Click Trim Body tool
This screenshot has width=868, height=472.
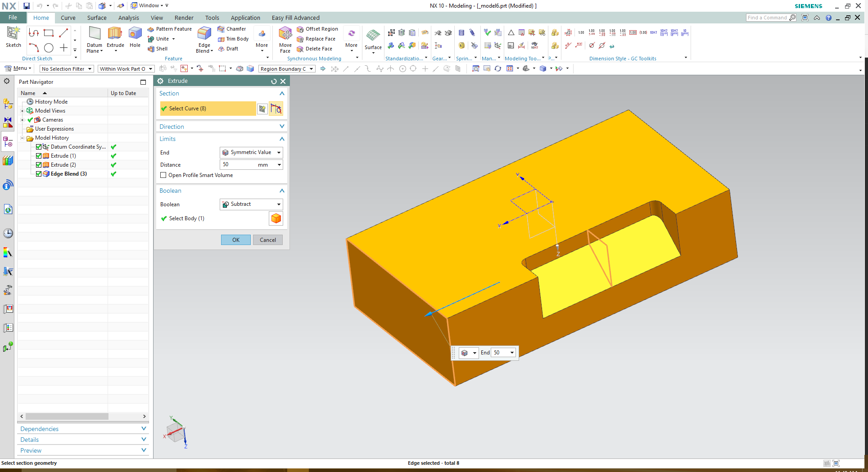point(233,39)
